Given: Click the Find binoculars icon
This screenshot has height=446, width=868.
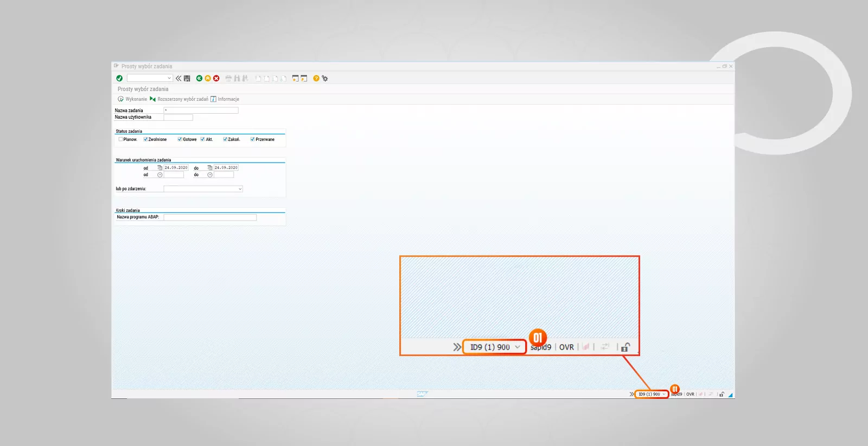Looking at the screenshot, I should tap(237, 79).
